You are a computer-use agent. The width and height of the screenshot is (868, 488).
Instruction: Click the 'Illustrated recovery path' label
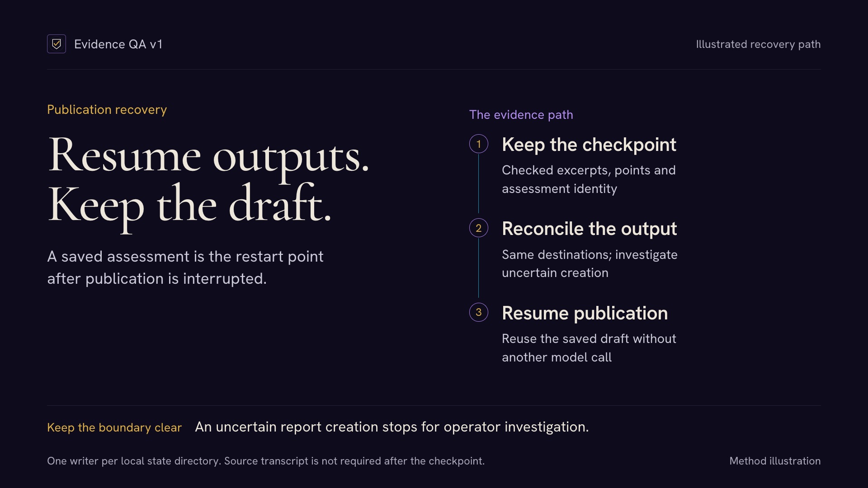click(x=758, y=44)
